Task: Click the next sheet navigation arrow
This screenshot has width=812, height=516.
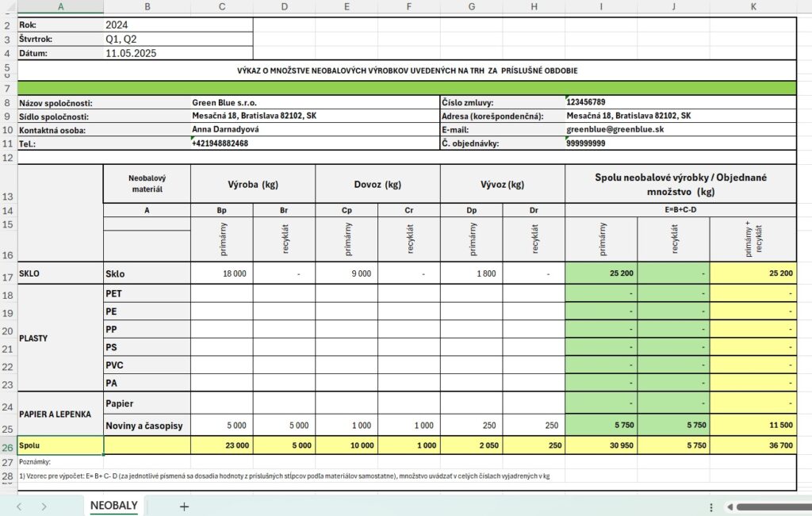Action: pyautogui.click(x=44, y=506)
